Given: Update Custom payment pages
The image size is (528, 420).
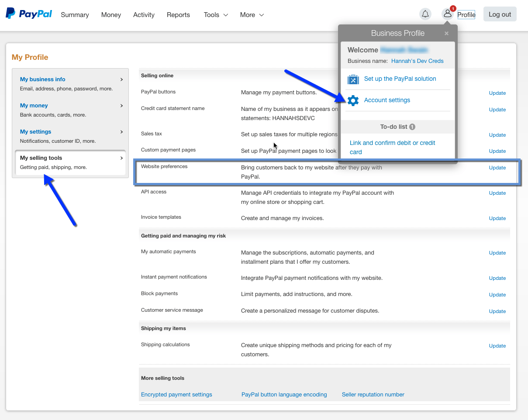Looking at the screenshot, I should [497, 151].
